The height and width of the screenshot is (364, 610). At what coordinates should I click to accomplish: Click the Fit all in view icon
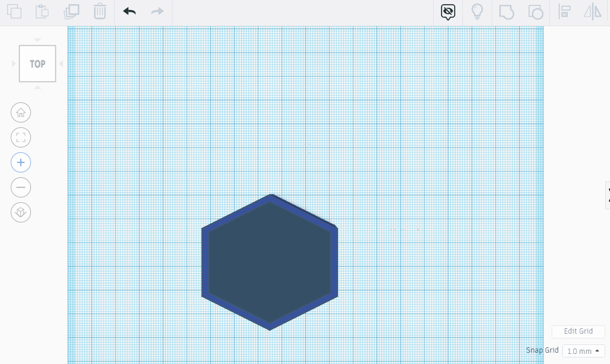click(x=21, y=137)
